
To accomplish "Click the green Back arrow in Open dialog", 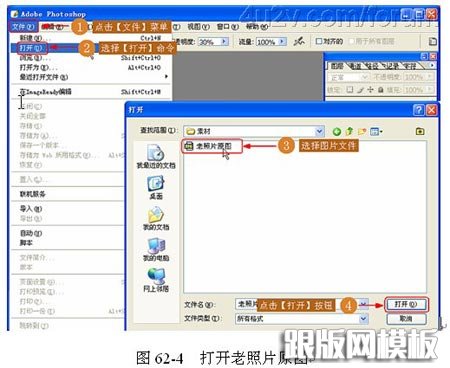I will tap(337, 132).
